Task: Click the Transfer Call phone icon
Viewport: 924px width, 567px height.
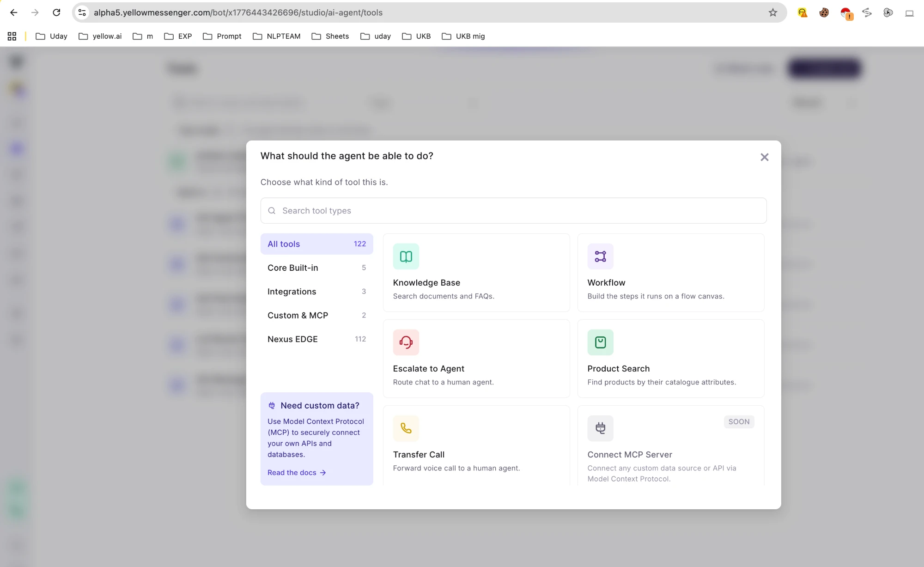Action: pyautogui.click(x=406, y=428)
